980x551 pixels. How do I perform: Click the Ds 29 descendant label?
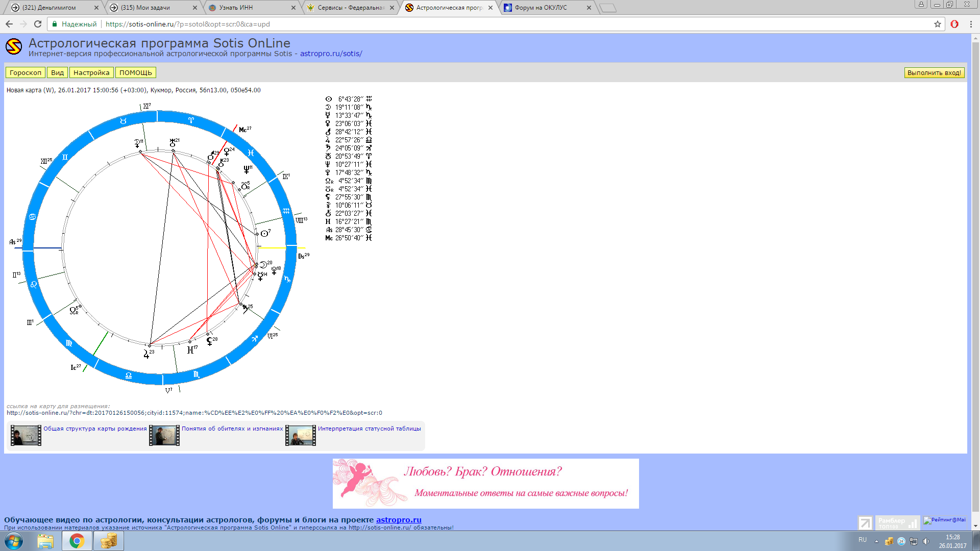pos(304,256)
